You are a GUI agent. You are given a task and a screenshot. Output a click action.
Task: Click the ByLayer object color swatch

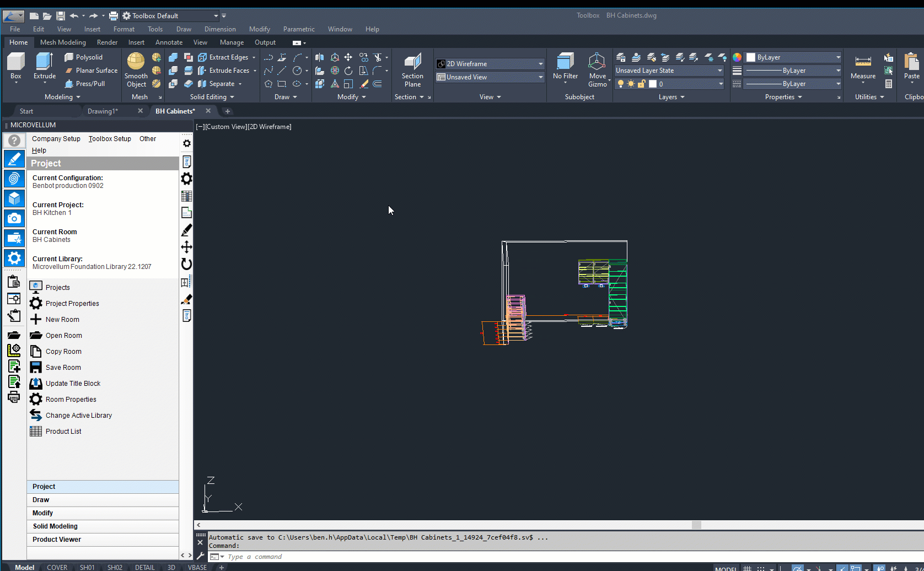pyautogui.click(x=751, y=57)
